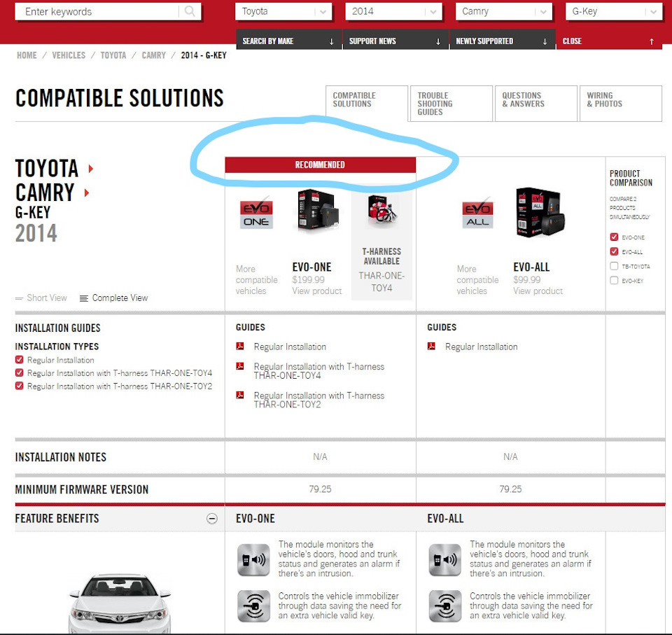
Task: Click the search magnifier icon
Action: point(190,11)
